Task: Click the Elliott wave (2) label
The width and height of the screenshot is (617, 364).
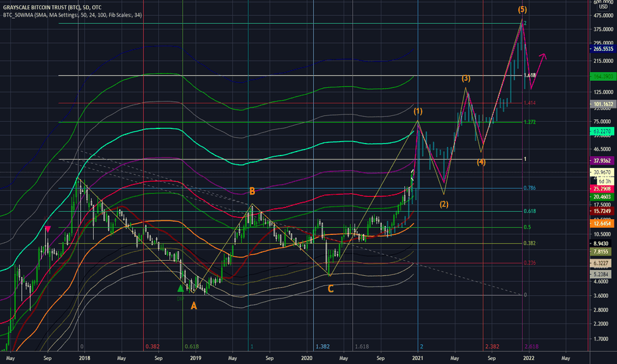Action: click(444, 204)
